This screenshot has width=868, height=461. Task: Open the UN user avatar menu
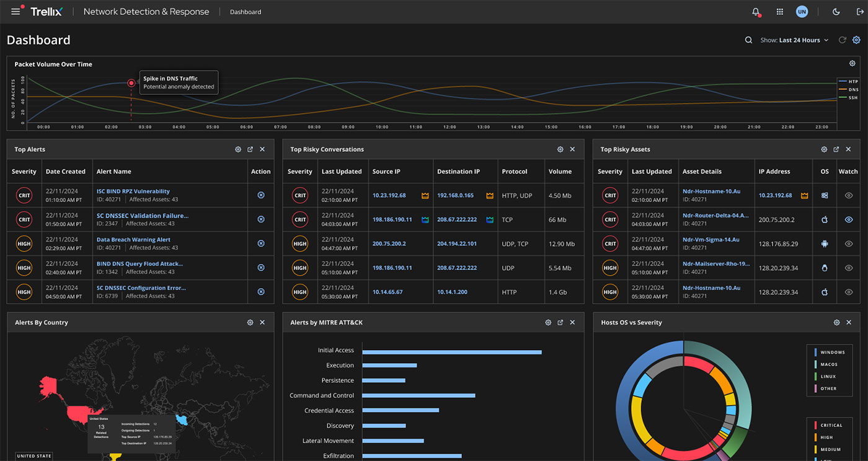[x=802, y=12]
